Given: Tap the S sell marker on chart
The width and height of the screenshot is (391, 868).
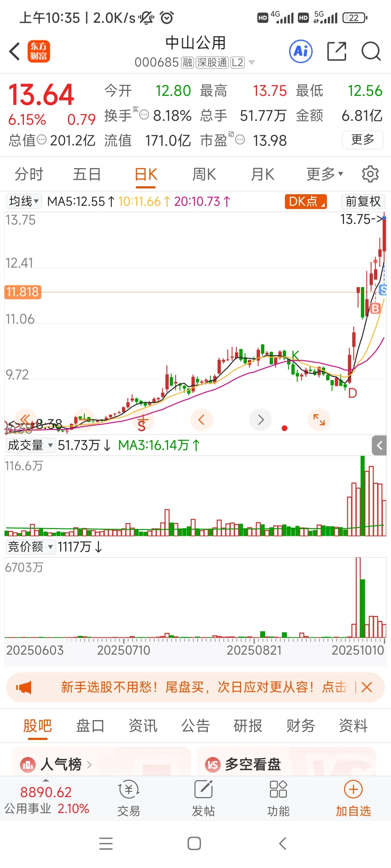Looking at the screenshot, I should pyautogui.click(x=383, y=290).
